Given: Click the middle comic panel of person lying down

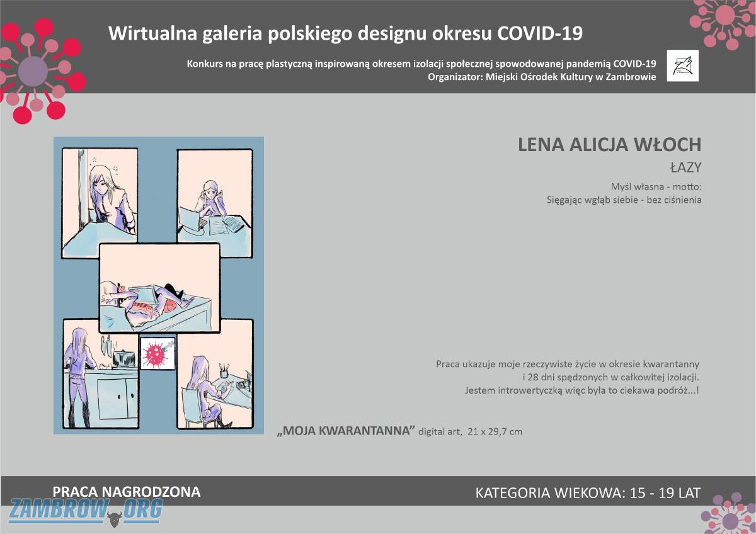Looking at the screenshot, I should 160,288.
